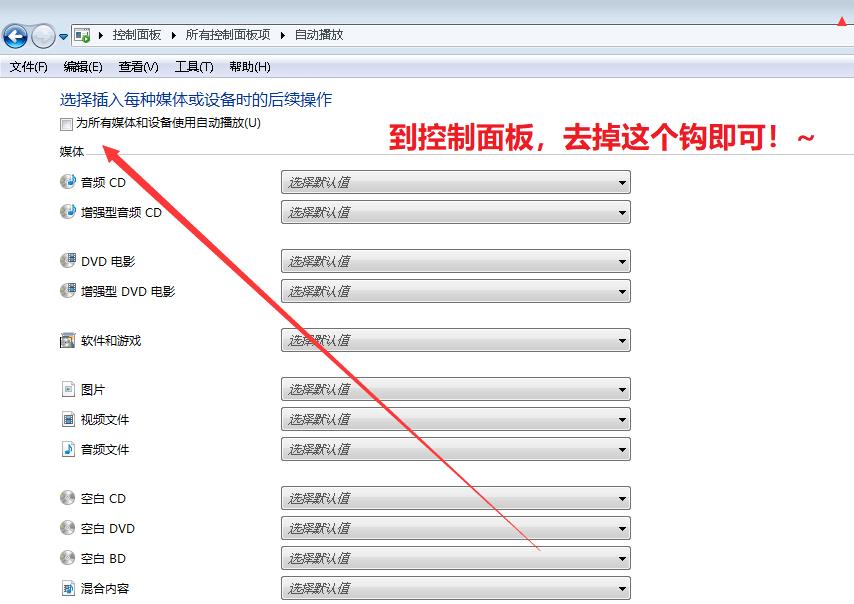Open the 文件(F) menu
The width and height of the screenshot is (854, 604).
(28, 67)
